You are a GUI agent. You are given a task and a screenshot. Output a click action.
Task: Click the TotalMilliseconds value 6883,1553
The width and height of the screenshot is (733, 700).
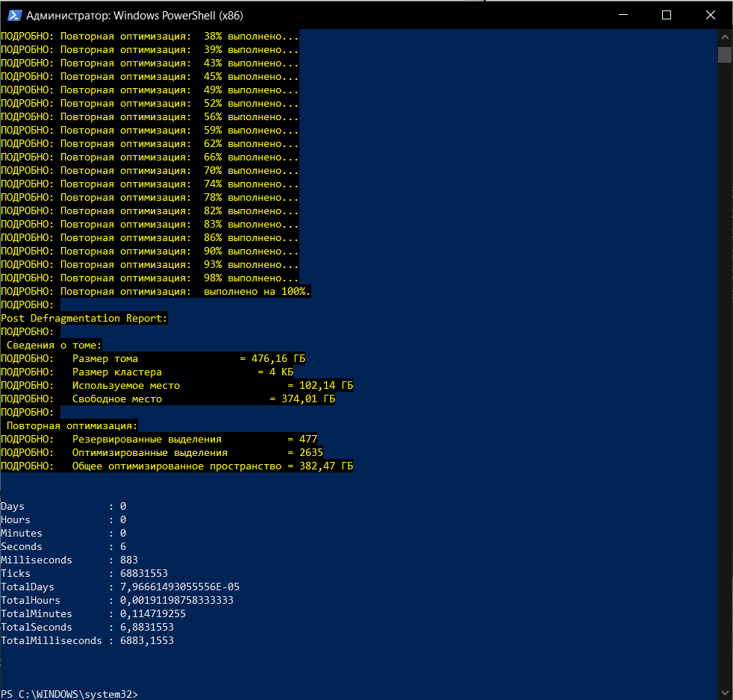[147, 640]
